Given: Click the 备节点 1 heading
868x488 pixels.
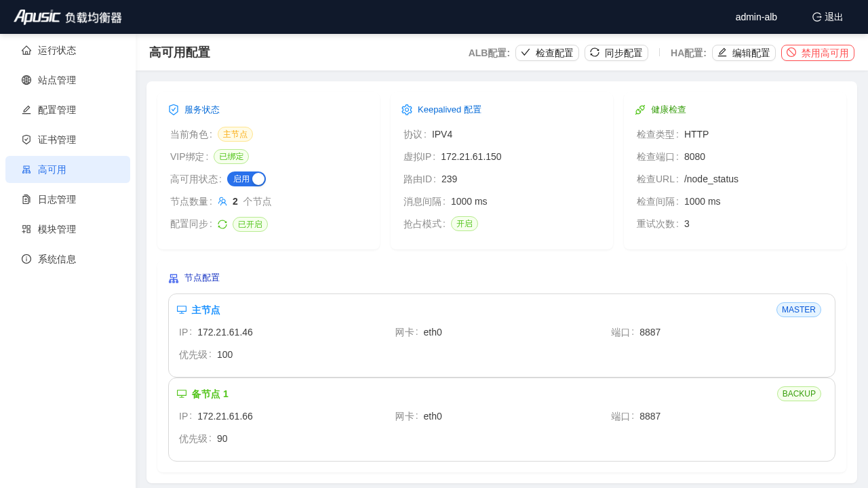Looking at the screenshot, I should 210,394.
